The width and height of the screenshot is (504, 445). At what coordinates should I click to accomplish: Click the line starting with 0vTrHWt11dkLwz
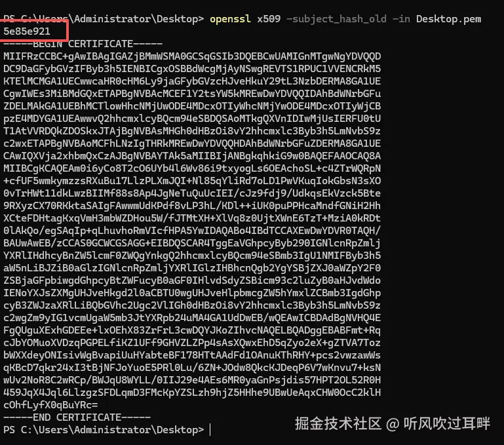tap(192, 193)
